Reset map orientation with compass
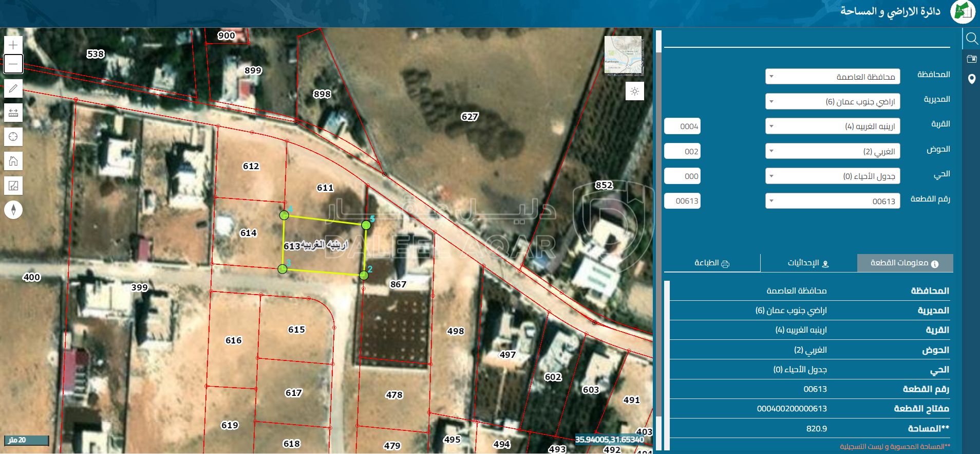Image resolution: width=980 pixels, height=454 pixels. 13,210
